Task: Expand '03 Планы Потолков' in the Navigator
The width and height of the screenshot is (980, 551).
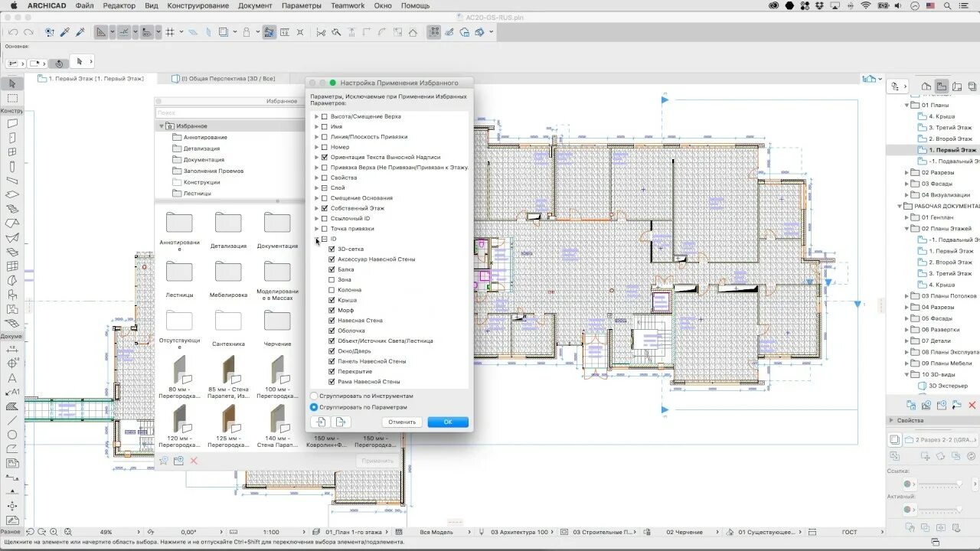Action: [907, 295]
